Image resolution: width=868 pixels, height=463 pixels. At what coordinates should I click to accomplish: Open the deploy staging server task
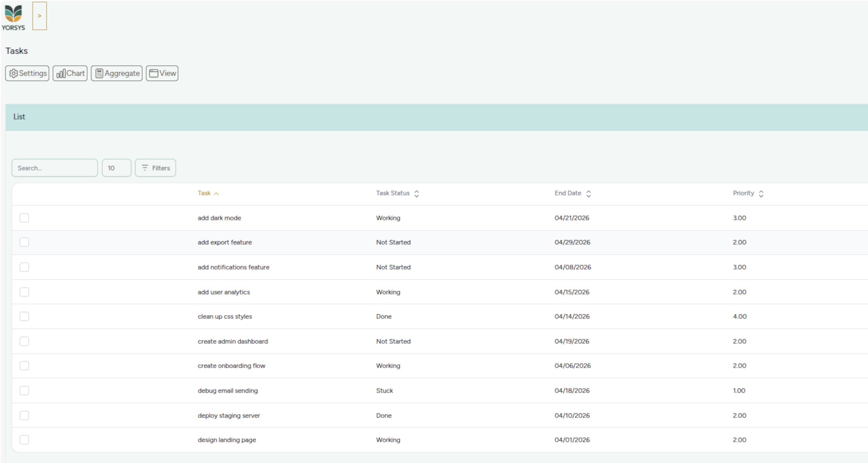click(x=229, y=416)
